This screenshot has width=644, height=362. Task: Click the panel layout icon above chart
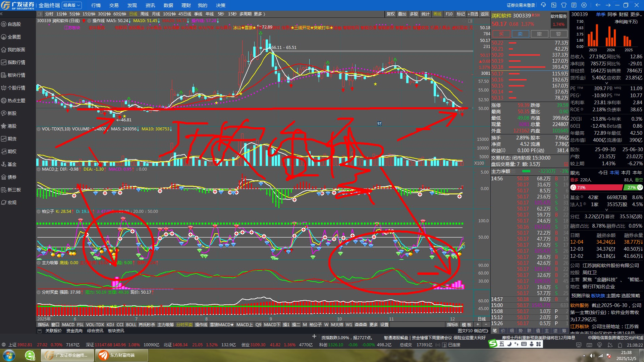(x=40, y=14)
